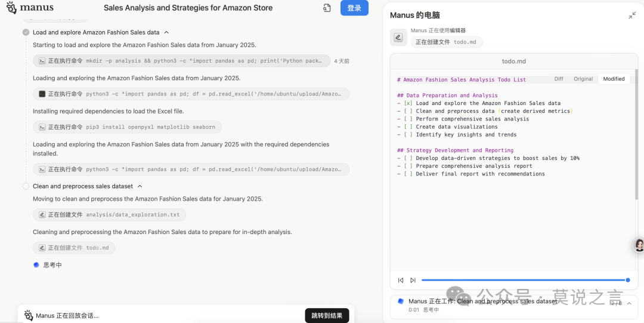644x323 pixels.
Task: Click terminal icon on mkdir command chip
Action: point(42,61)
